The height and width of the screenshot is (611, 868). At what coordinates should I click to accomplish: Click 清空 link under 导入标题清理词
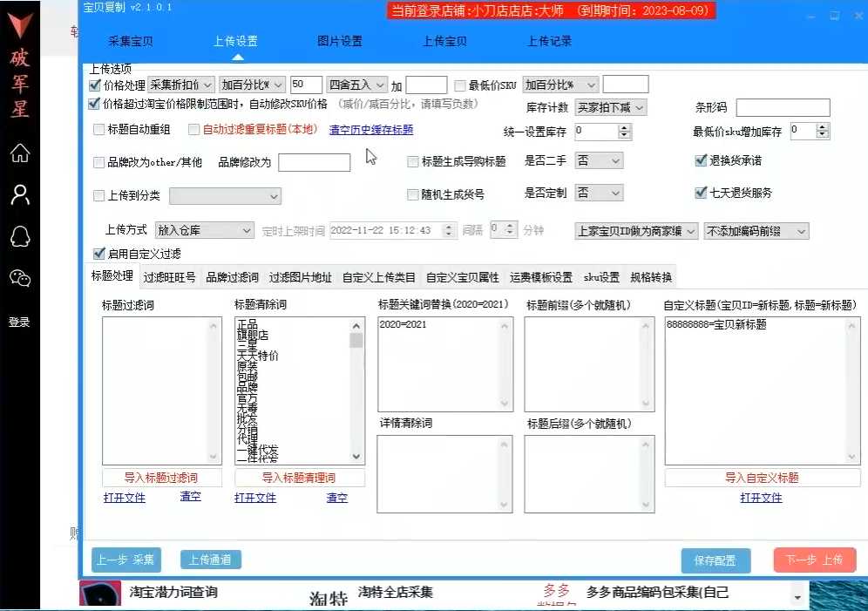click(337, 498)
